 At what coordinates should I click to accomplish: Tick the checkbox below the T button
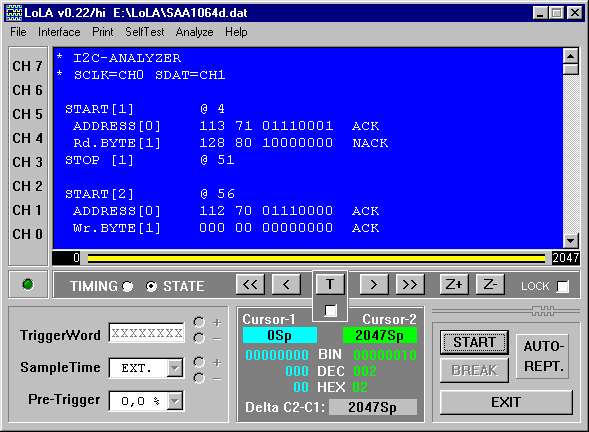(x=330, y=310)
